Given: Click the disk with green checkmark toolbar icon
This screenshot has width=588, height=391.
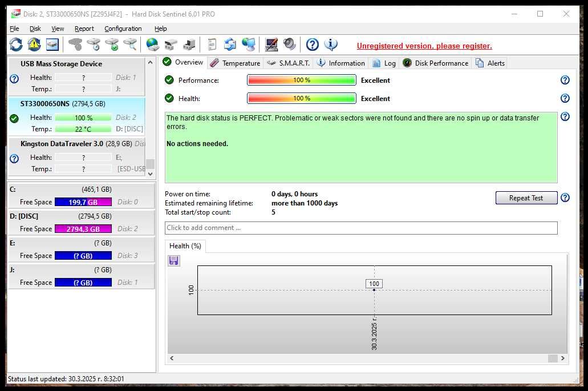Looking at the screenshot, I should pyautogui.click(x=112, y=45).
